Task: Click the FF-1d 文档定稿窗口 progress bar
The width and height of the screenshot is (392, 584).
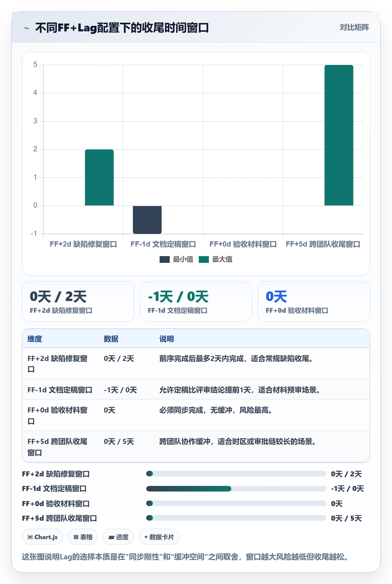Action: 236,489
